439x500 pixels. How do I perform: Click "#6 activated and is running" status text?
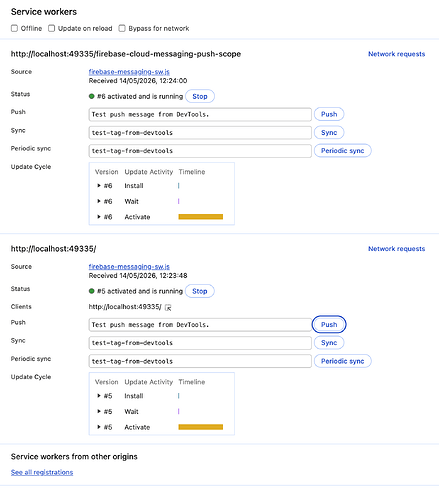140,96
